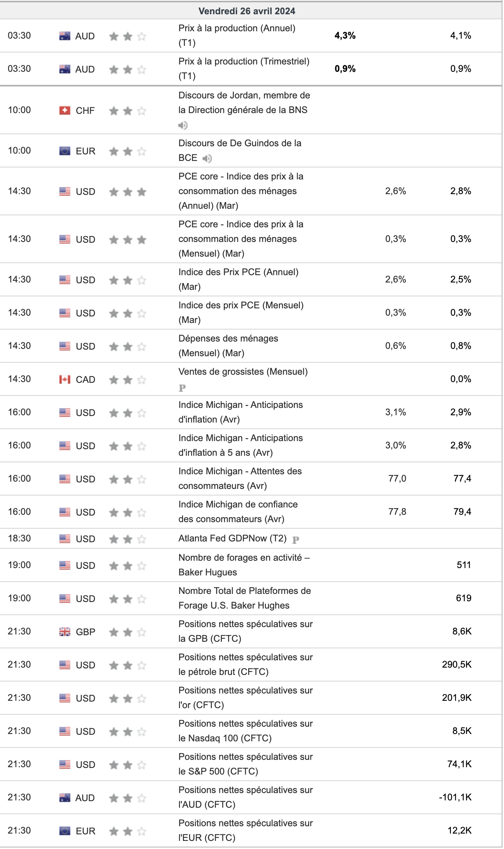Click the speaker icon beside De Guindos BCE

[x=207, y=158]
